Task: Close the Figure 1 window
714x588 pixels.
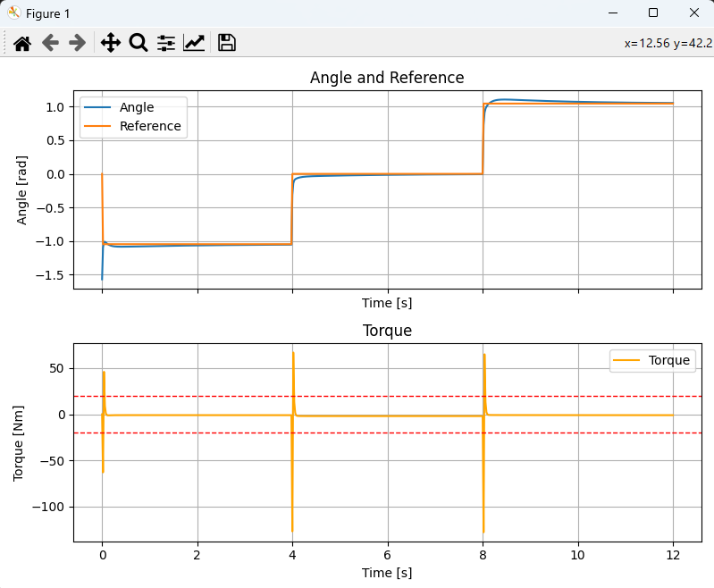Action: 693,13
